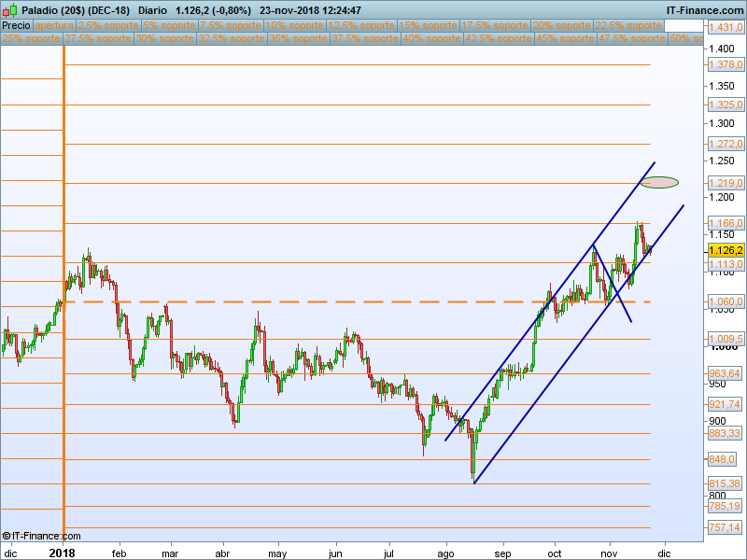Click the 2018 year marker on time axis
The height and width of the screenshot is (560, 747).
[63, 552]
